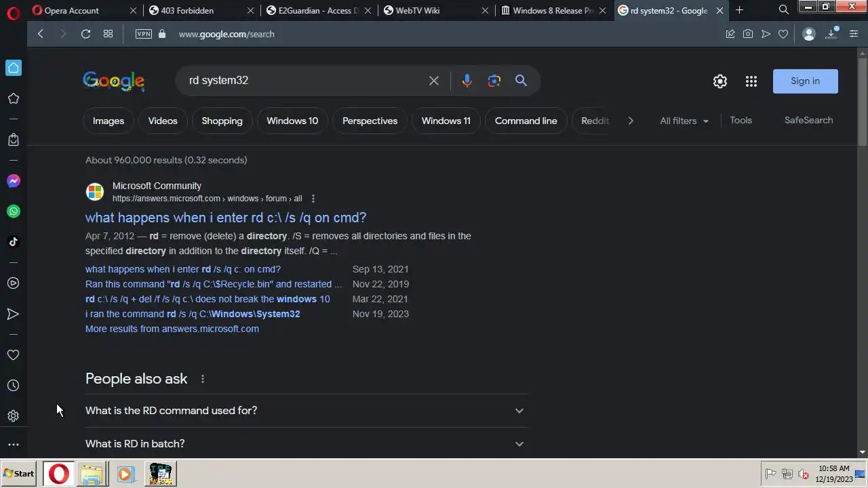This screenshot has height=488, width=868.
Task: Open sidebar Bookmarks star icon
Action: pos(14,99)
